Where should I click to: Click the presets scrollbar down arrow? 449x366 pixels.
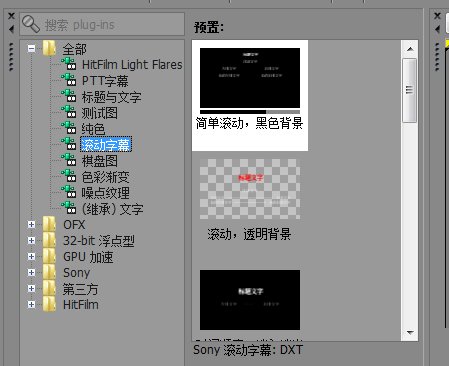(x=410, y=332)
